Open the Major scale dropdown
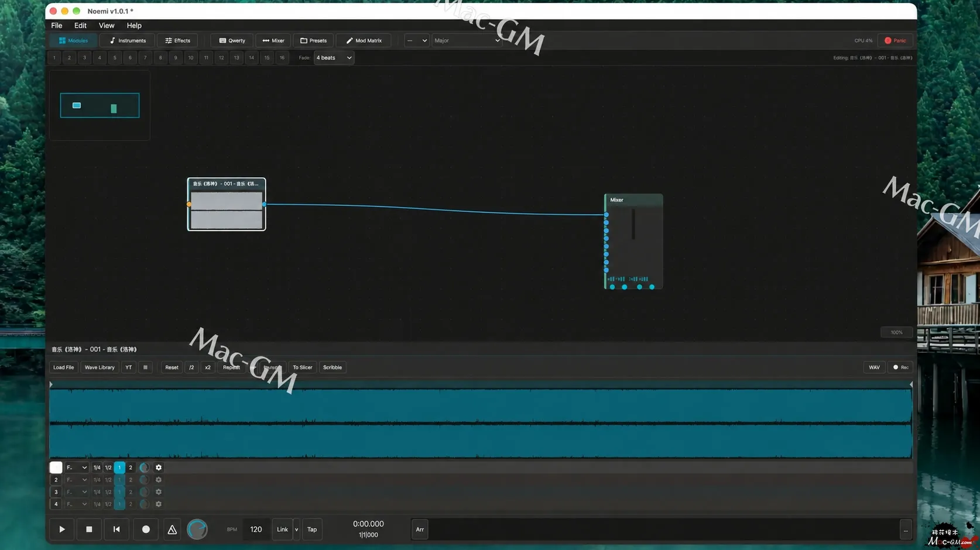The height and width of the screenshot is (550, 980). [x=467, y=40]
